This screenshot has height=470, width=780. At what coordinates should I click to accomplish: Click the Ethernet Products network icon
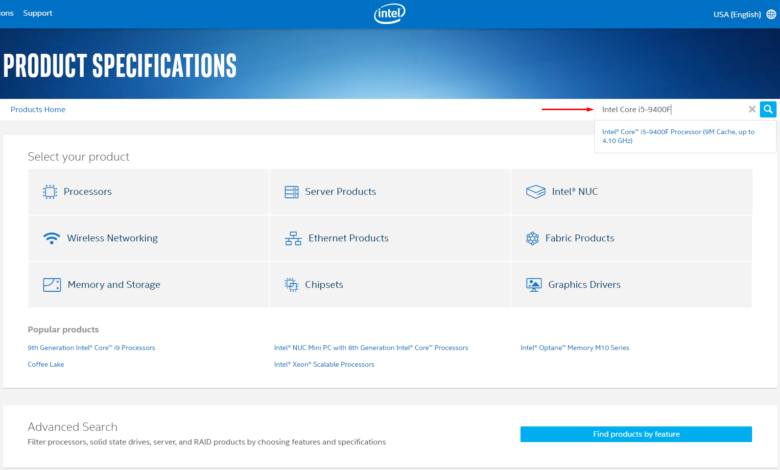(293, 238)
